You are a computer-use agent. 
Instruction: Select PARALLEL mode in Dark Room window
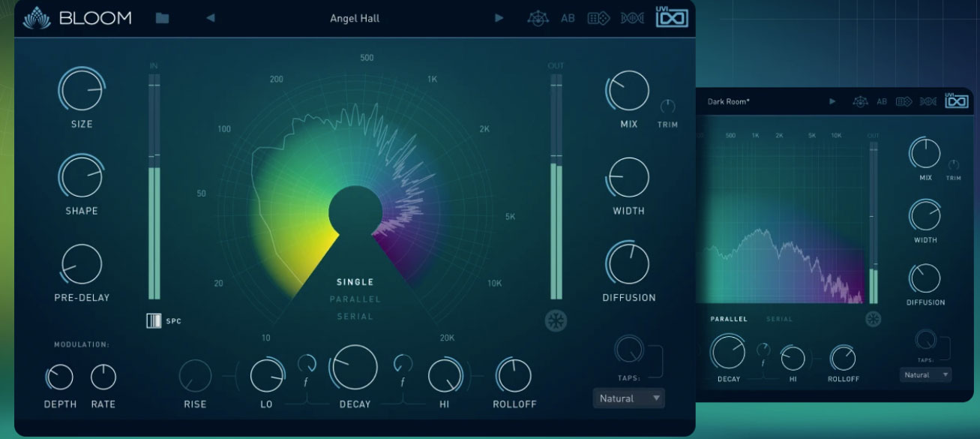coord(729,319)
